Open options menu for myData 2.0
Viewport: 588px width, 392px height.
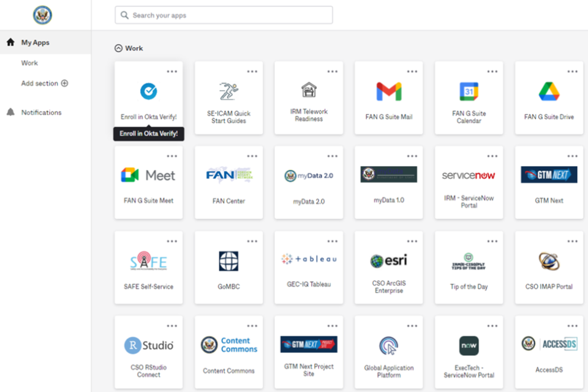coord(332,156)
